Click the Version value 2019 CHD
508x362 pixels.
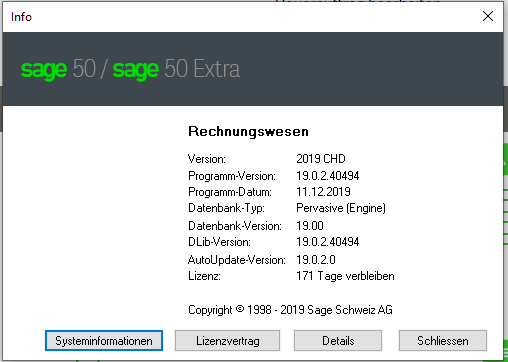[321, 159]
